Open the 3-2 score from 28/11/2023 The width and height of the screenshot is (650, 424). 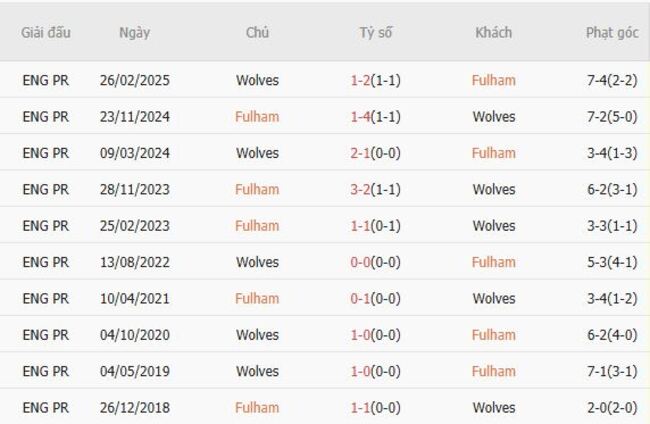coord(361,189)
